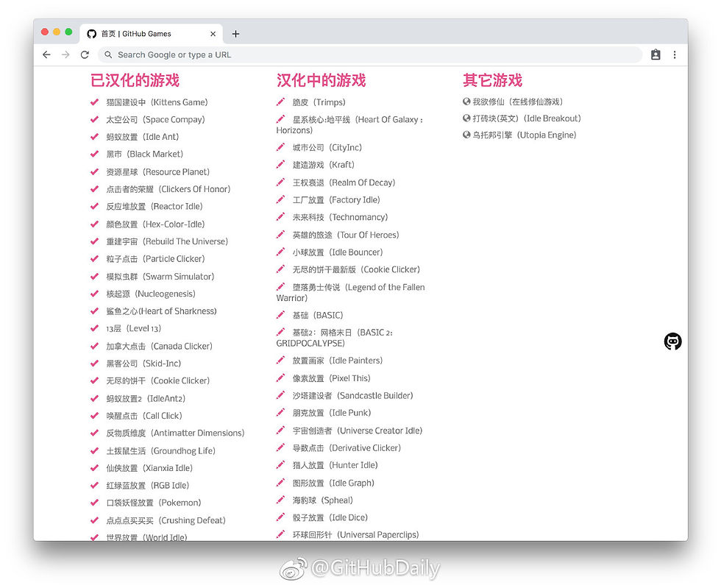Viewport: 721px width, 588px height.
Task: Click the profile badge icon in toolbar
Action: [656, 54]
